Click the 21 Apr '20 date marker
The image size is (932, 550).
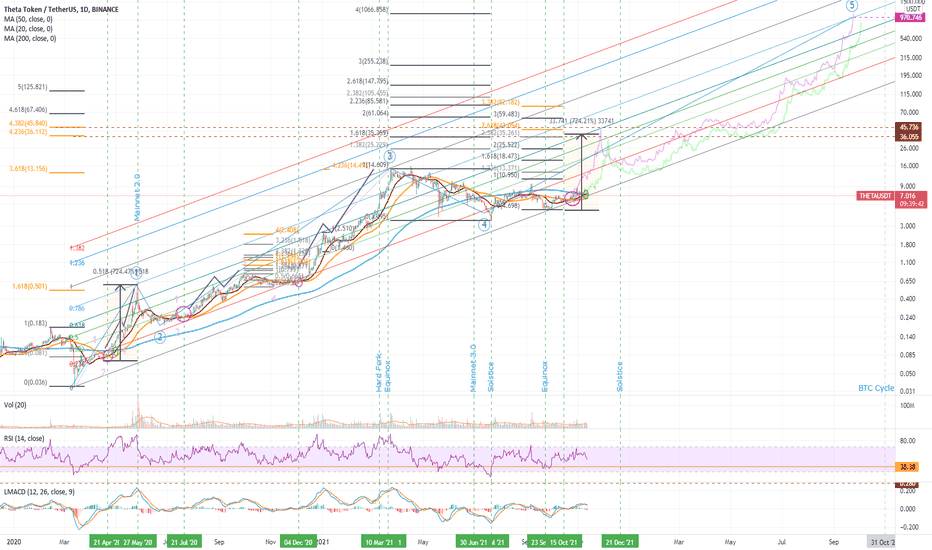(105, 542)
